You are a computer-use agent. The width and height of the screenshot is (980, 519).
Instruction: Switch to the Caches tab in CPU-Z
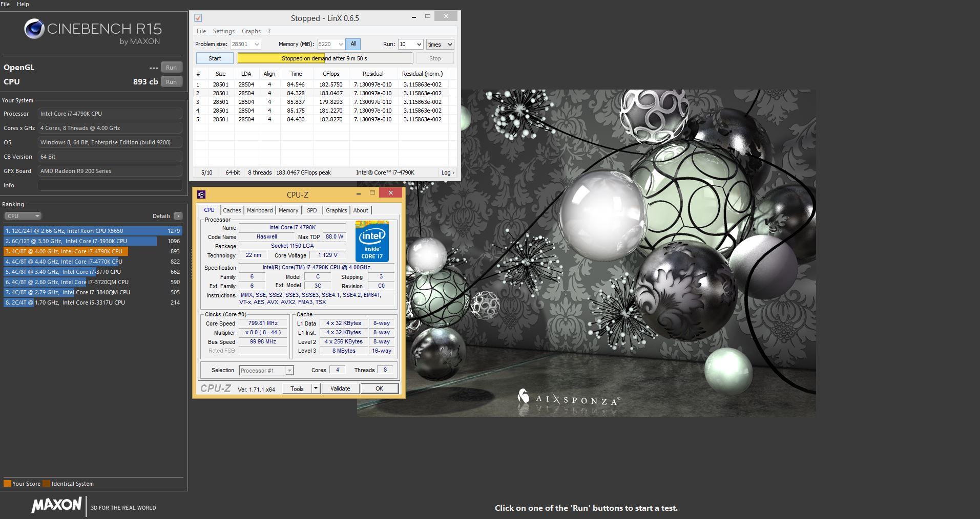(x=232, y=210)
